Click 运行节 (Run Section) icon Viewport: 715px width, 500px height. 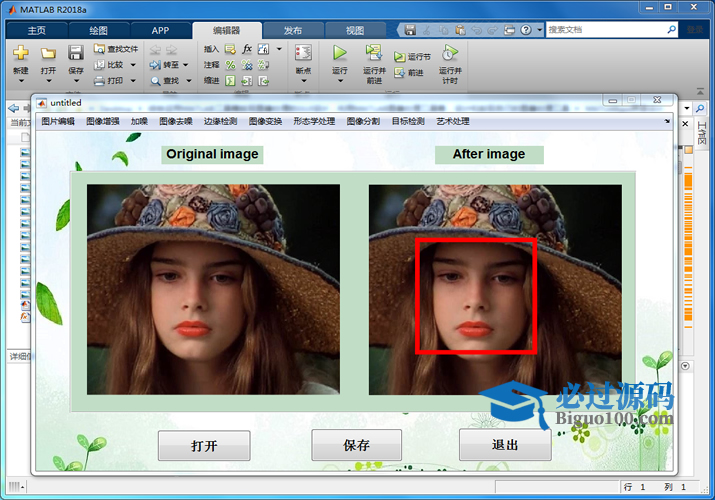[x=399, y=57]
